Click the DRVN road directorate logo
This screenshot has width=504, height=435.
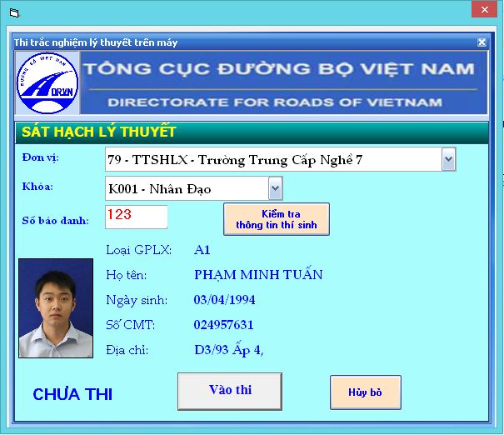click(x=47, y=83)
